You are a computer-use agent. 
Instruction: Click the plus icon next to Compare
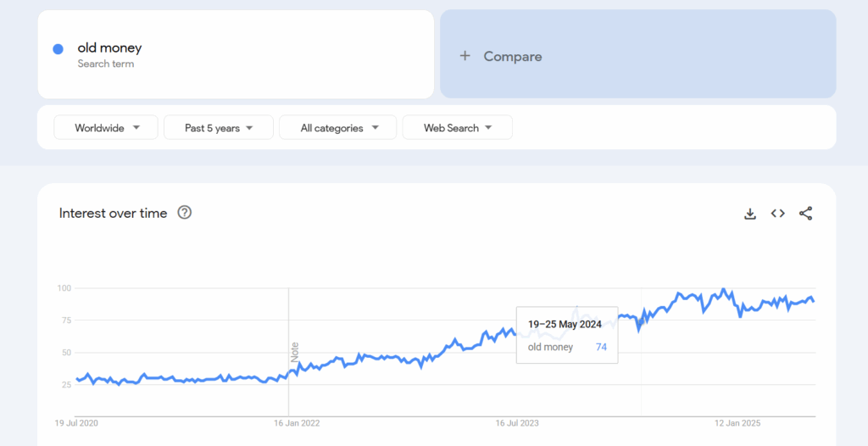pos(465,56)
